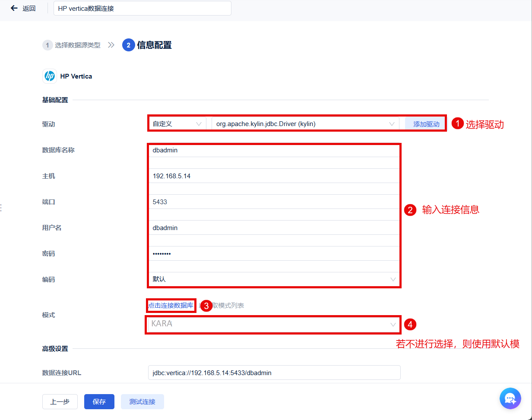Viewport: 532px width, 420px height.
Task: Click the 上一步 button
Action: 60,401
